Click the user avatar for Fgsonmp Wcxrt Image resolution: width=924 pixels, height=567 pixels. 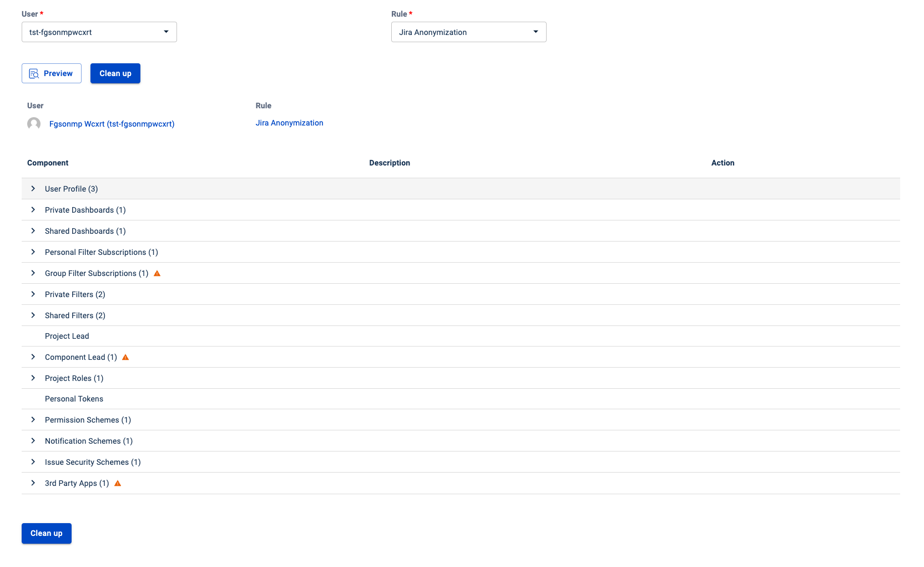pos(34,123)
